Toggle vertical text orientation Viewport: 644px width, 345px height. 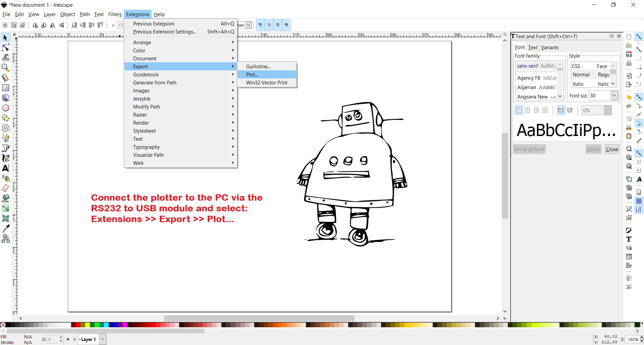[570, 110]
